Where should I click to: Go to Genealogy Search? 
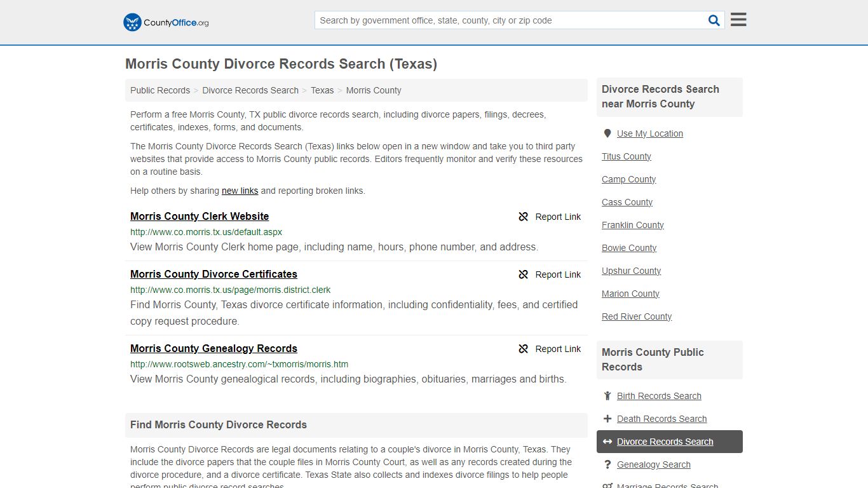(x=653, y=464)
